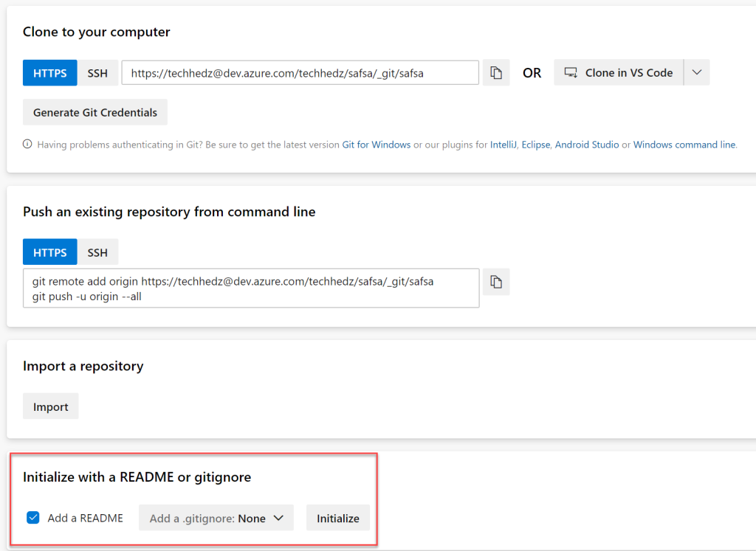
Task: Open the Windows command line link
Action: 684,145
